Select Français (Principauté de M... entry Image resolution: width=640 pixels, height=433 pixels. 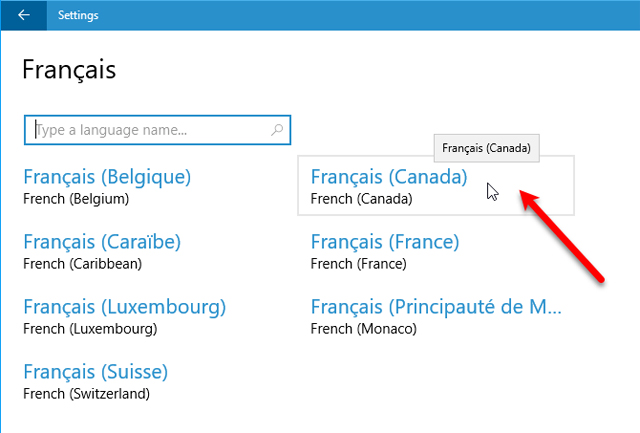point(436,307)
